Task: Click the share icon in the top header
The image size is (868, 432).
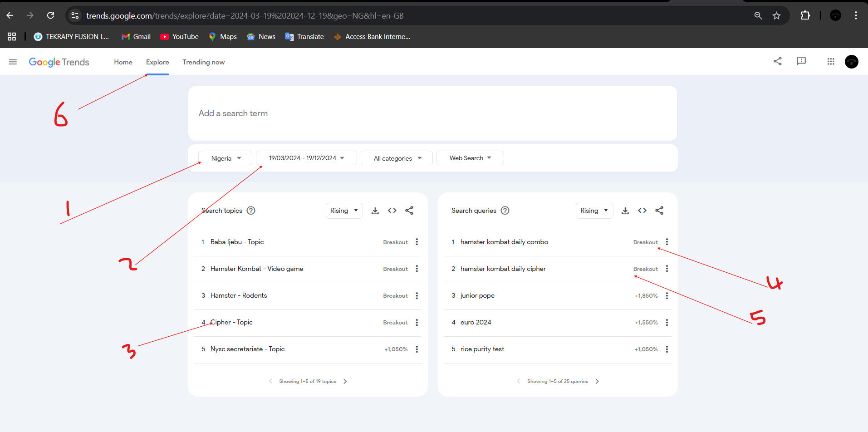Action: click(777, 61)
